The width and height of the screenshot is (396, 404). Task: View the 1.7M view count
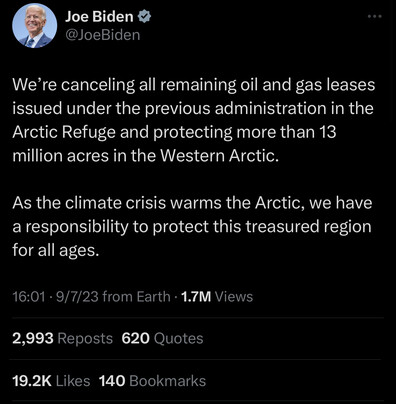(196, 296)
